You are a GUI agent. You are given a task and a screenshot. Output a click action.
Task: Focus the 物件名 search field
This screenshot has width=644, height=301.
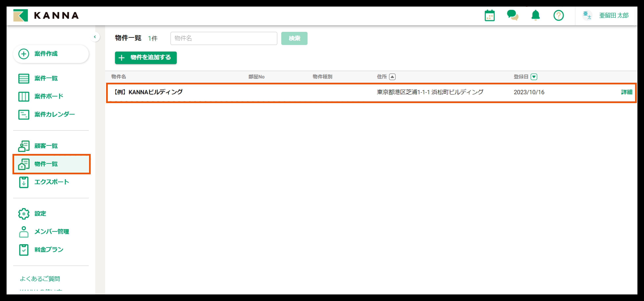pos(223,38)
